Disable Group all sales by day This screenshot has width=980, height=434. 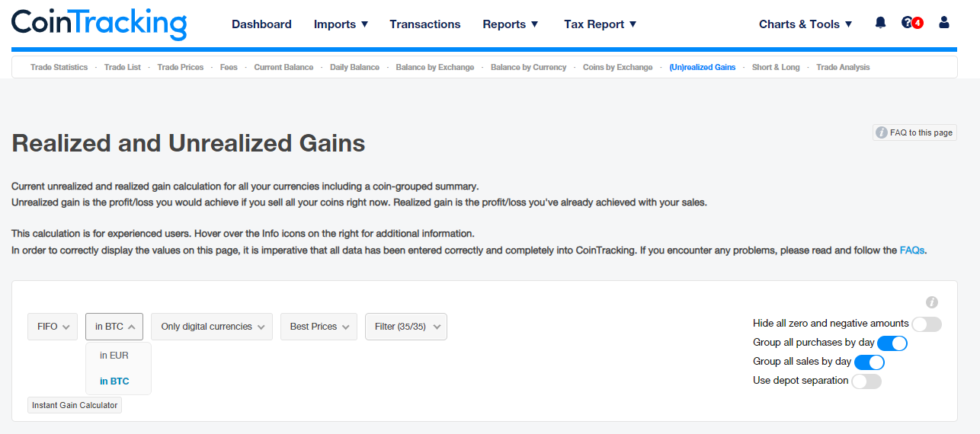tap(870, 362)
